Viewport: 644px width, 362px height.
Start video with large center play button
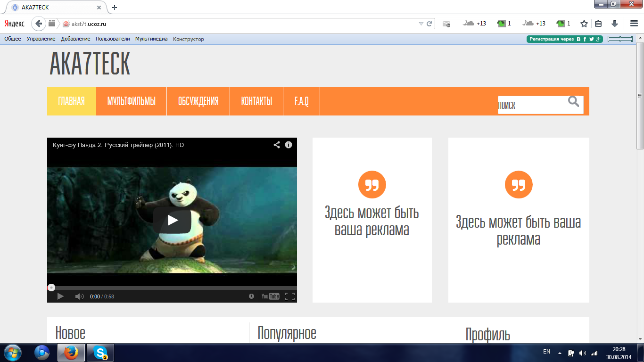(x=172, y=220)
